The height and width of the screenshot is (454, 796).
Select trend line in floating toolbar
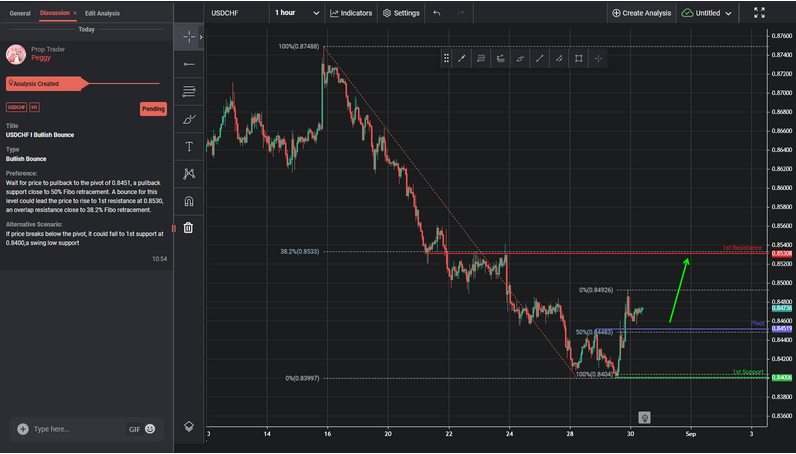click(x=461, y=58)
